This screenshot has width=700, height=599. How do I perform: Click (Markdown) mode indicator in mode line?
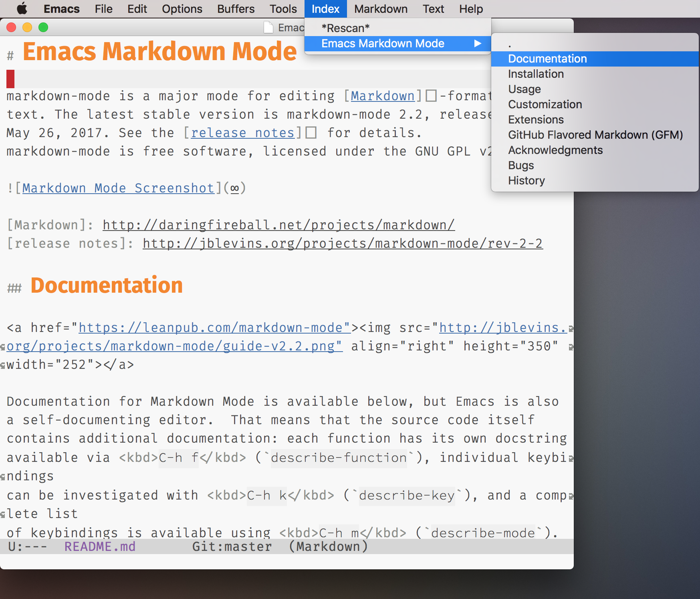328,546
